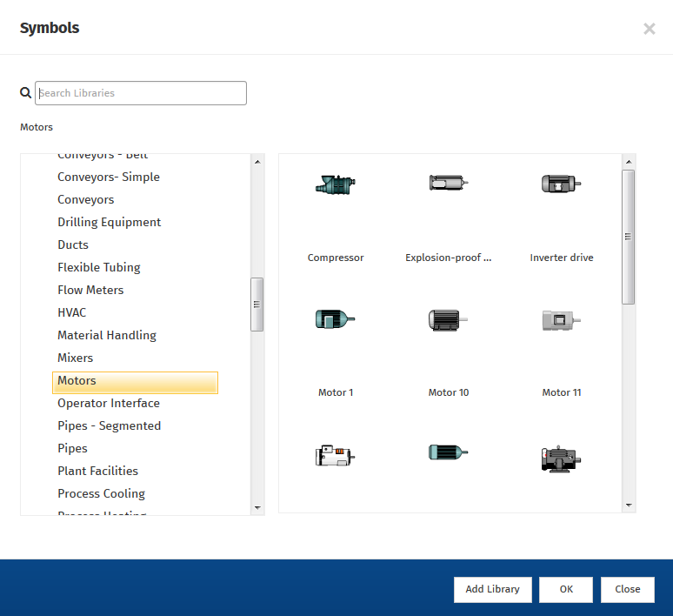Switch to the Pipes - Segmented library
Screen dimensions: 673x616
coord(109,425)
